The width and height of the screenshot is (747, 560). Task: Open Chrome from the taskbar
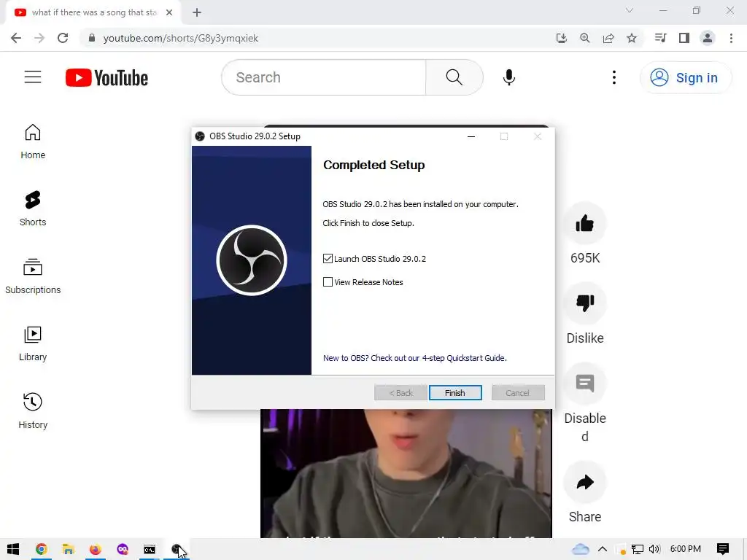point(42,549)
